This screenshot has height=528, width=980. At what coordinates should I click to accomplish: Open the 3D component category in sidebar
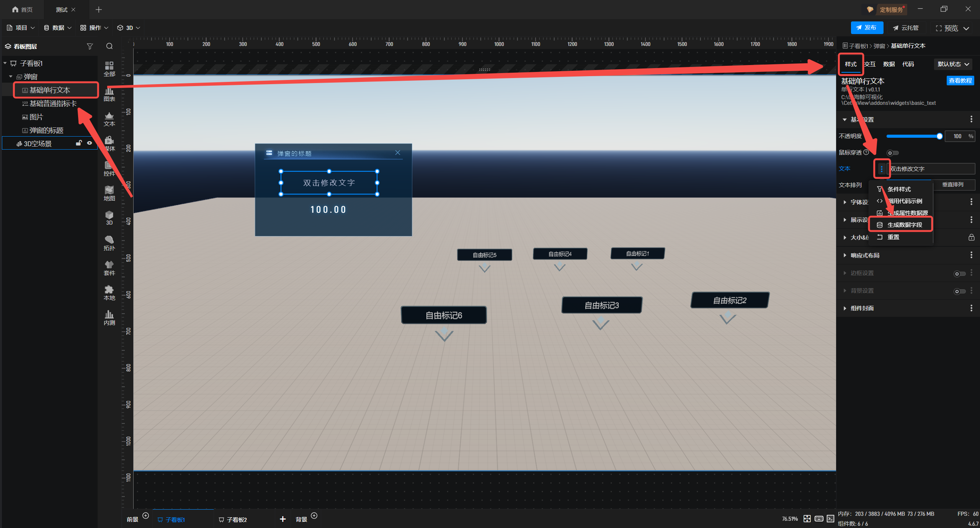109,218
